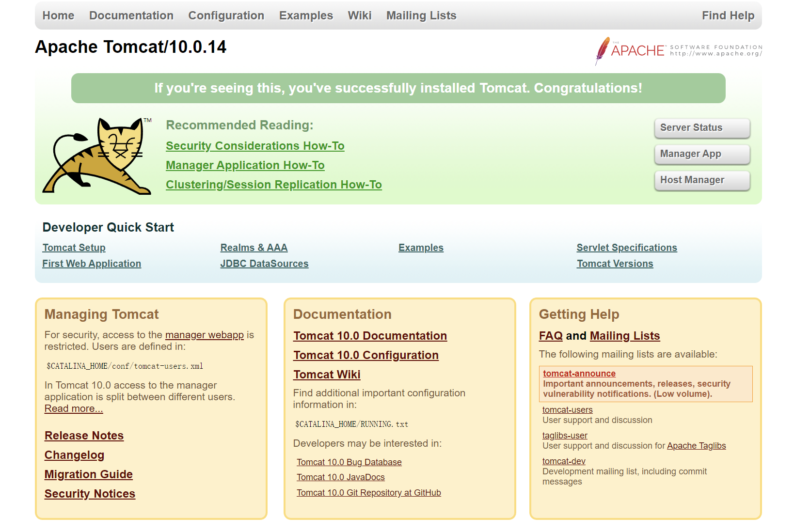The width and height of the screenshot is (794, 532).
Task: Open the tomcat-announce mailing list link
Action: click(579, 374)
